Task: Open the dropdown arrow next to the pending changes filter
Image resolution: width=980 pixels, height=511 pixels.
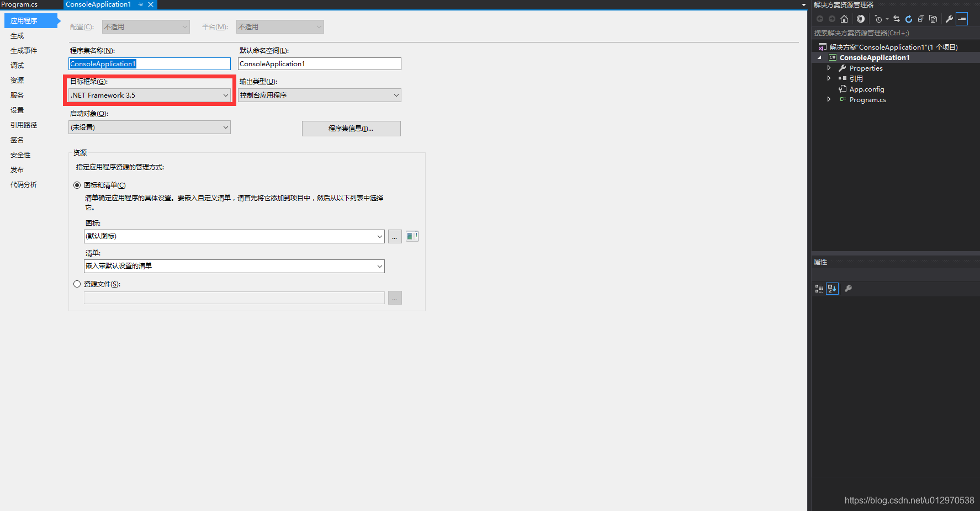Action: point(887,19)
